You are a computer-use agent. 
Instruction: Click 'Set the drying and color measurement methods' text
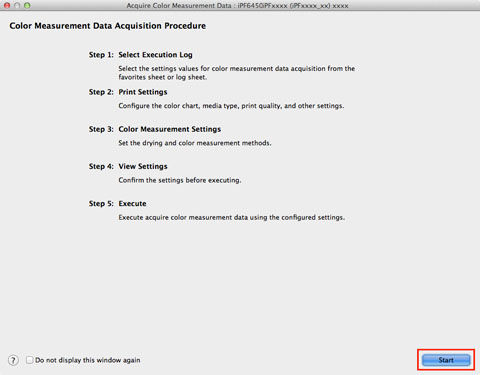195,143
